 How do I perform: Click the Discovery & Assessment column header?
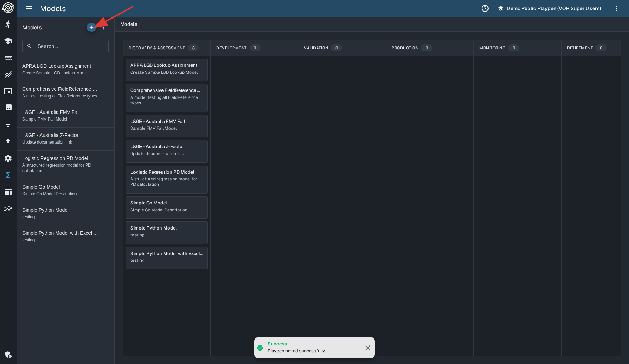[x=157, y=48]
